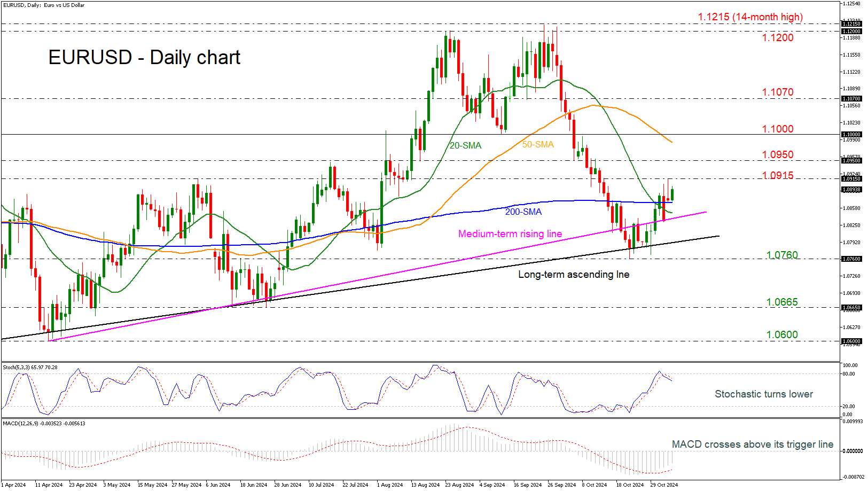Click the 20.00 stochastic scale value

848,407
